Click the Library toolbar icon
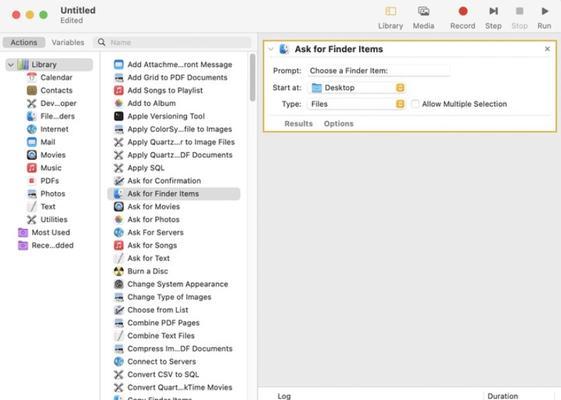The height and width of the screenshot is (400, 561). click(x=390, y=12)
